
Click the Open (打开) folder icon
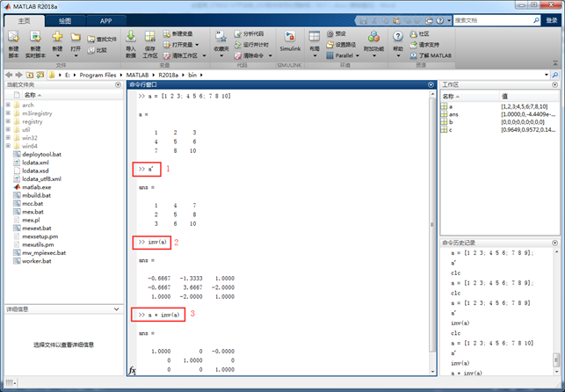[x=76, y=37]
